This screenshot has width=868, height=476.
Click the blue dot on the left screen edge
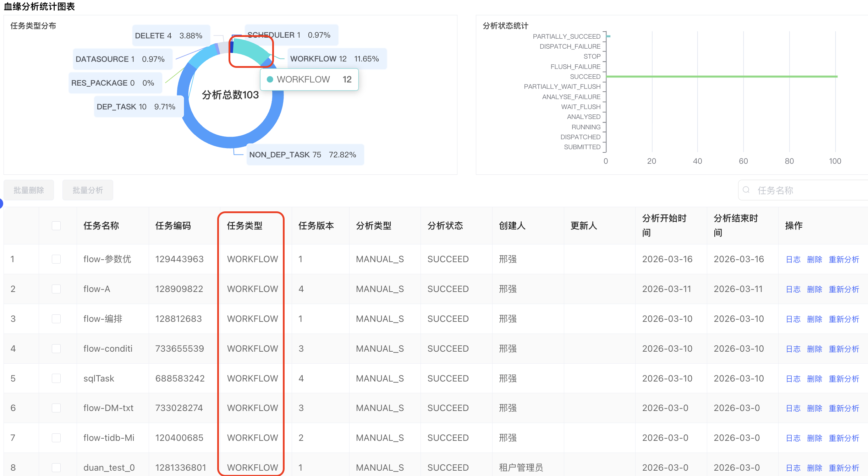(2, 204)
